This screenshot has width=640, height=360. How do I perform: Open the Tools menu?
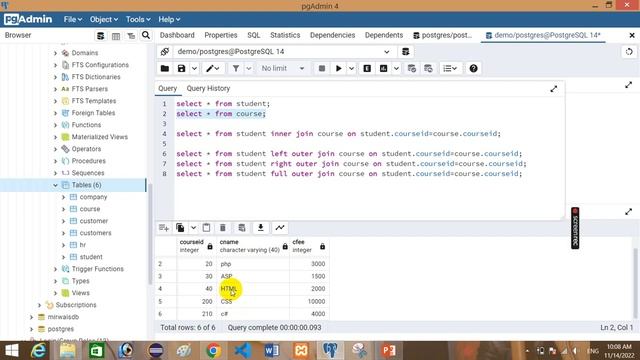pyautogui.click(x=138, y=20)
